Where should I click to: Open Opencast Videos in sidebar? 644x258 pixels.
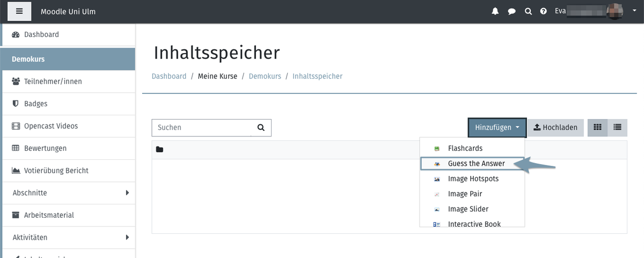point(50,126)
